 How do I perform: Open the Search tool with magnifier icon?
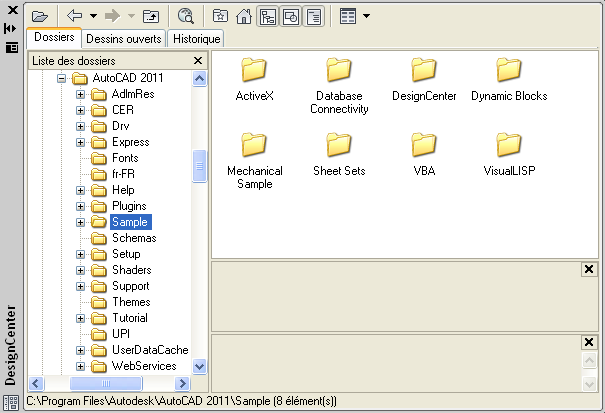[186, 16]
